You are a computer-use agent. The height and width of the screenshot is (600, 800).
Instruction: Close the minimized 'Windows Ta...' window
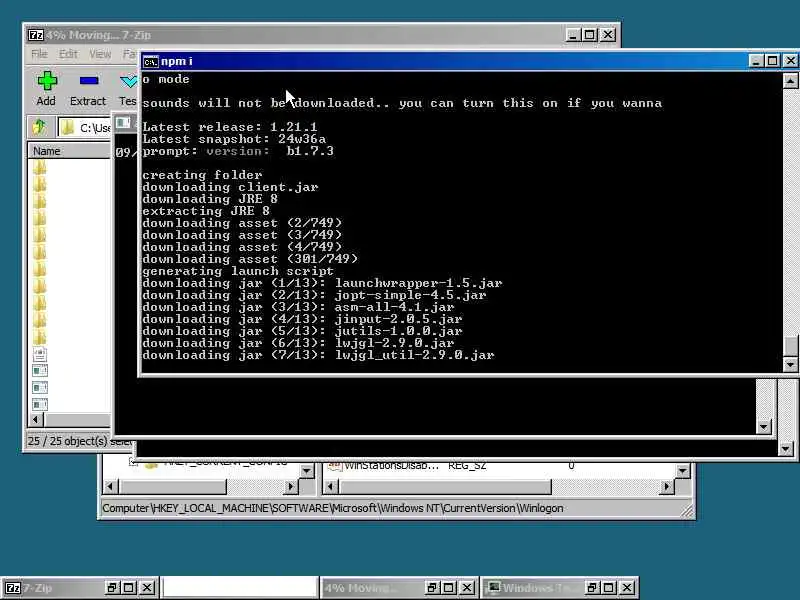627,588
